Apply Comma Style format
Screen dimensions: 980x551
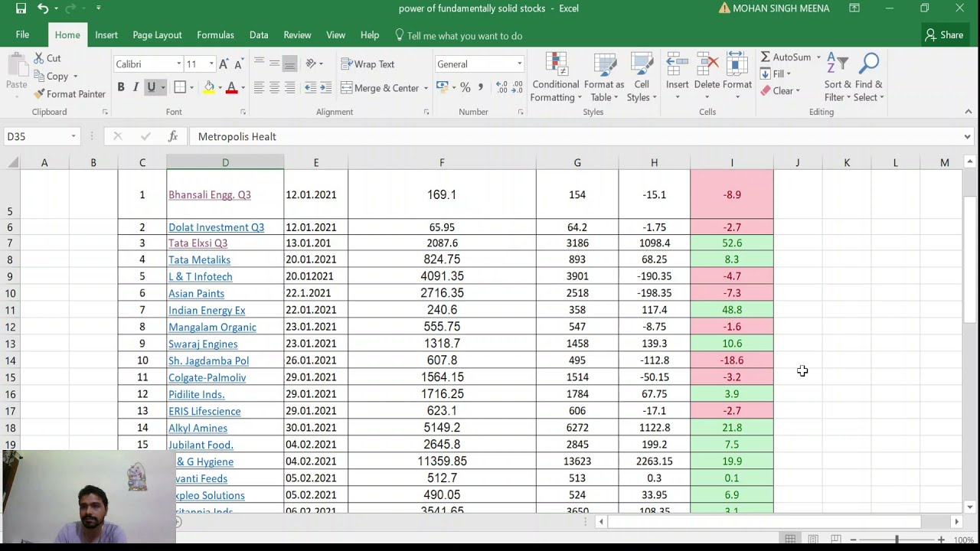tap(480, 87)
